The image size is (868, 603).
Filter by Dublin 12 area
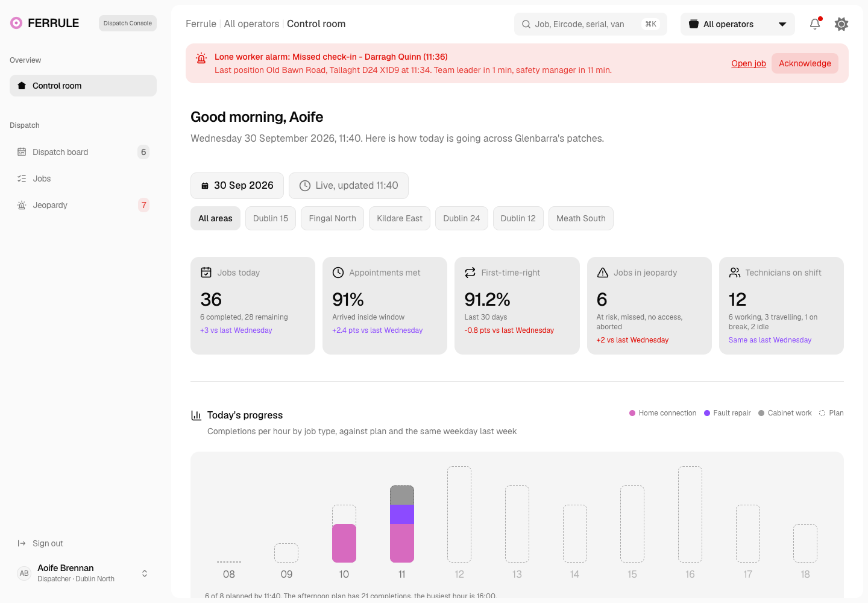point(518,218)
